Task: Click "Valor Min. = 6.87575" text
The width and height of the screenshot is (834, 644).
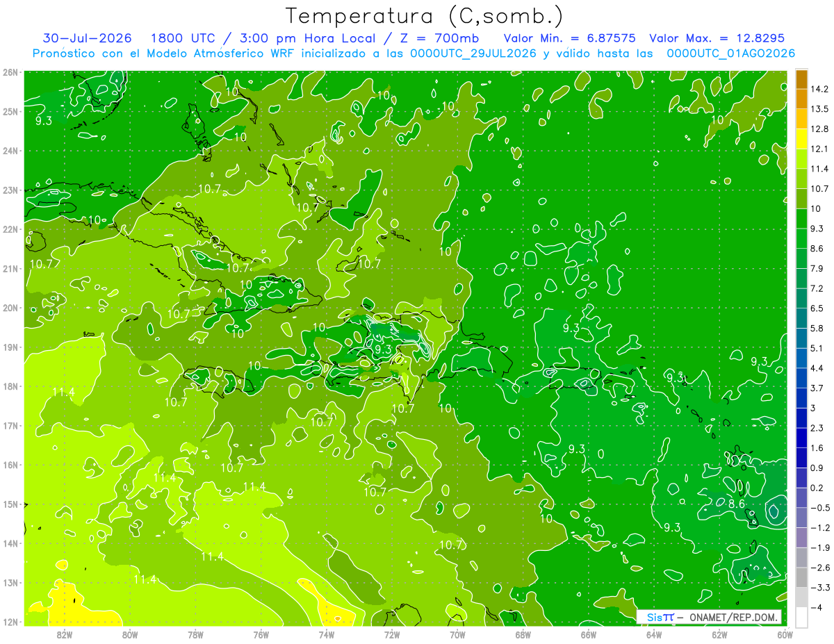Action: pyautogui.click(x=569, y=38)
